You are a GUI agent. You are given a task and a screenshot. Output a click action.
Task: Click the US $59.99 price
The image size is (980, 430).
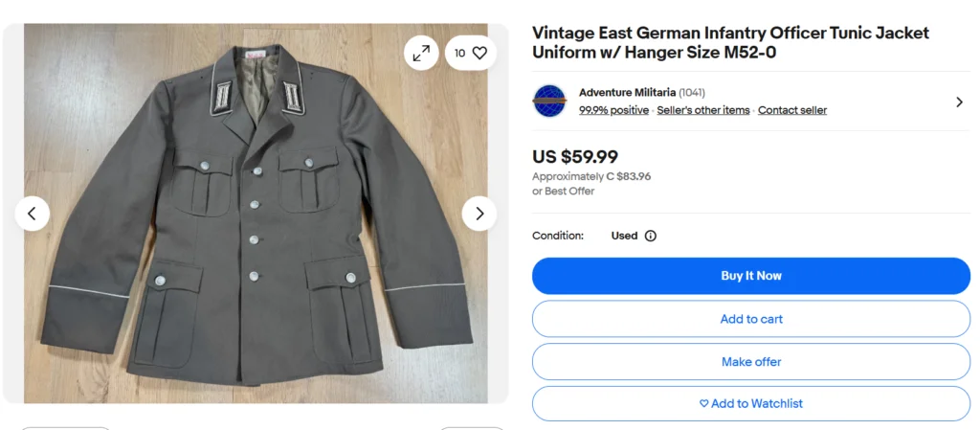(x=575, y=156)
